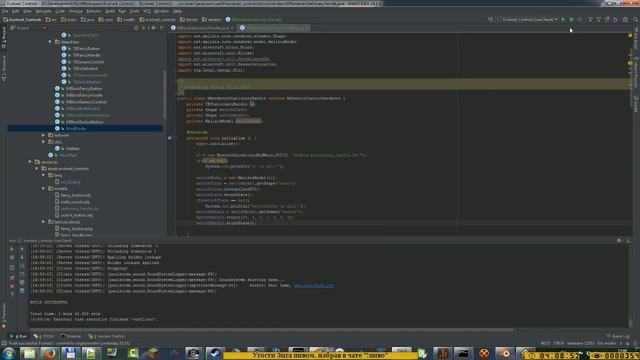Viewport: 640px width, 360px height.
Task: Collapse the tileentities folder in tree
Action: pos(50,42)
